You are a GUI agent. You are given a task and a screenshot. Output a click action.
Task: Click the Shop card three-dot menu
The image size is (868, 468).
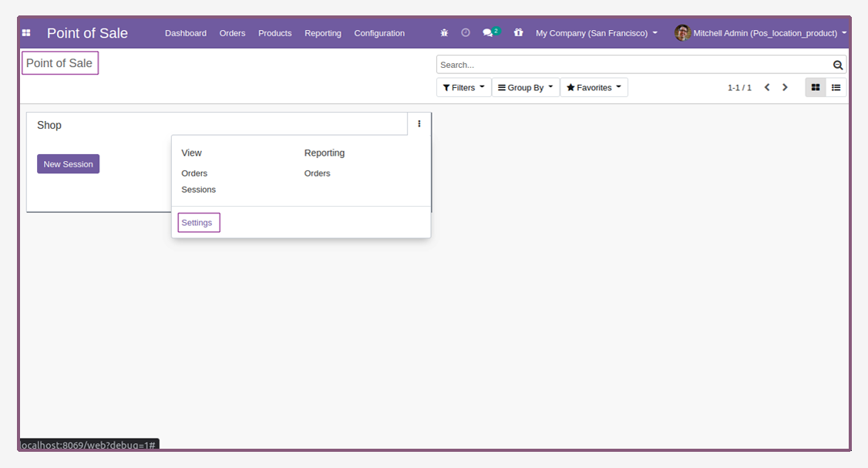click(x=419, y=124)
